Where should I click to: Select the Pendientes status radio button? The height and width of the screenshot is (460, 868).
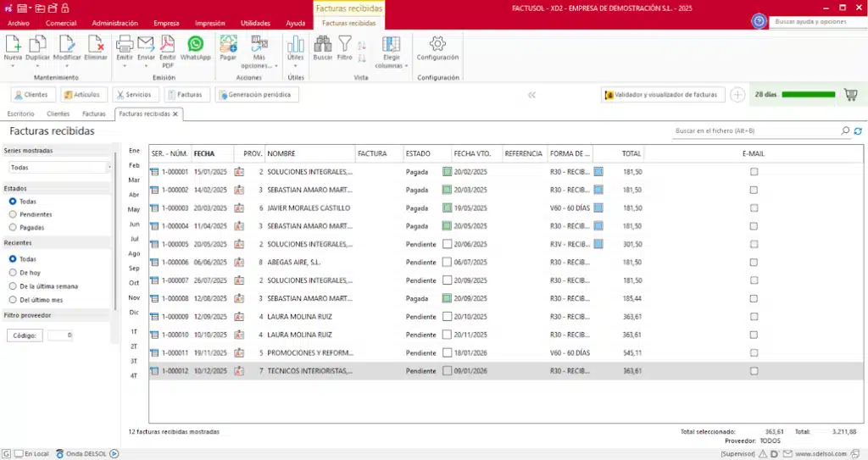(x=13, y=214)
